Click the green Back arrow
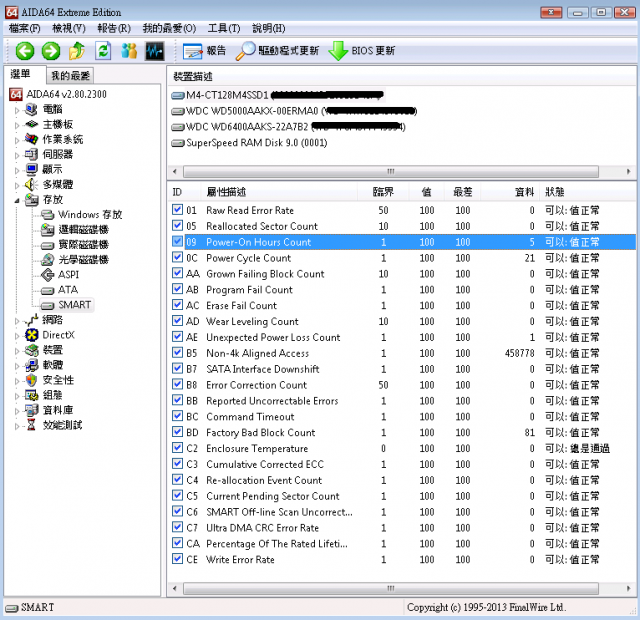This screenshot has height=620, width=640. pyautogui.click(x=25, y=51)
